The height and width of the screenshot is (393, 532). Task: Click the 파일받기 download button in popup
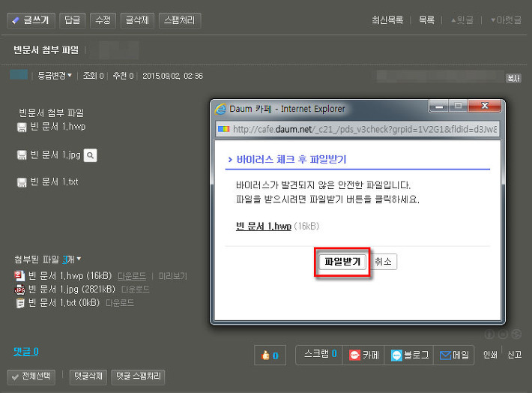pyautogui.click(x=342, y=262)
